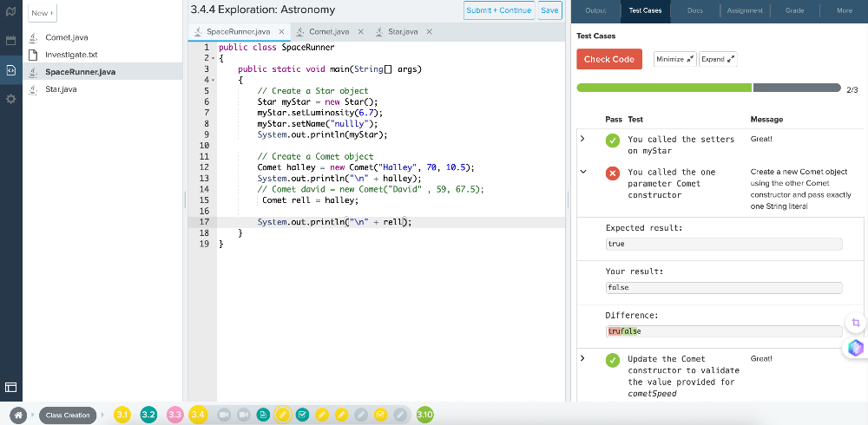Close the Comet.java editor tab

tap(360, 32)
